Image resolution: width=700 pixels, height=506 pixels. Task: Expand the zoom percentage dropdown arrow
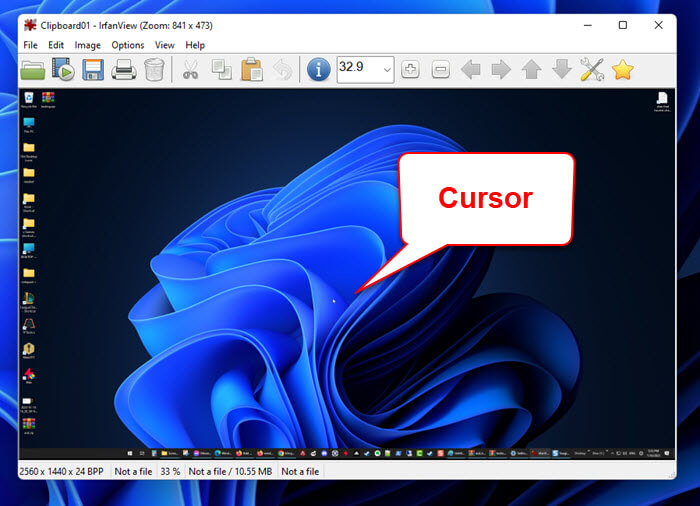[387, 70]
